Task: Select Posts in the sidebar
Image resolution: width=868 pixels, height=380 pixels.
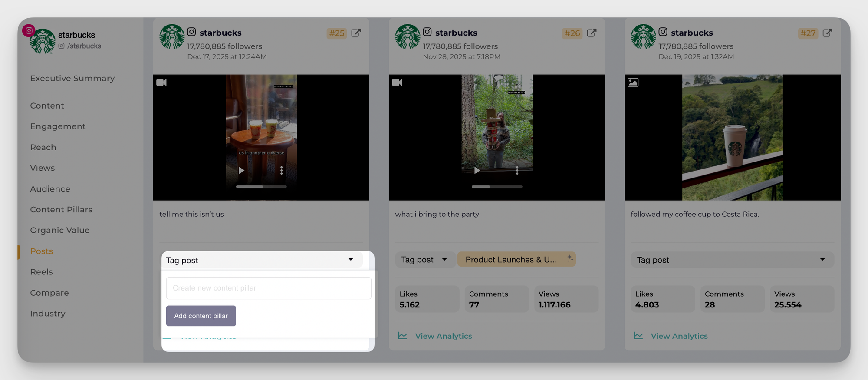Action: click(x=41, y=251)
